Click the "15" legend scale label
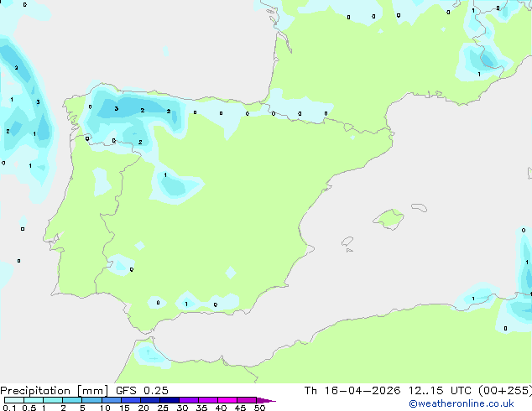The image size is (532, 411). pos(124,408)
